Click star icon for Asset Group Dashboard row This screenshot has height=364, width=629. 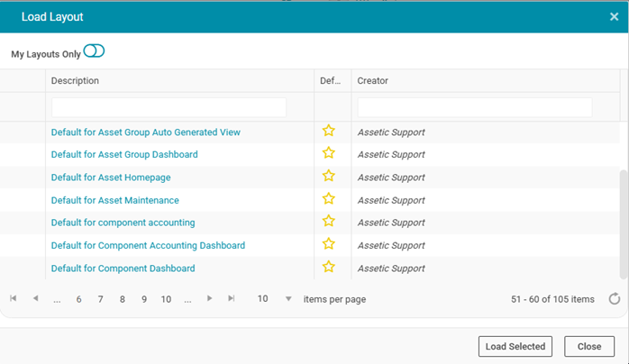(329, 154)
